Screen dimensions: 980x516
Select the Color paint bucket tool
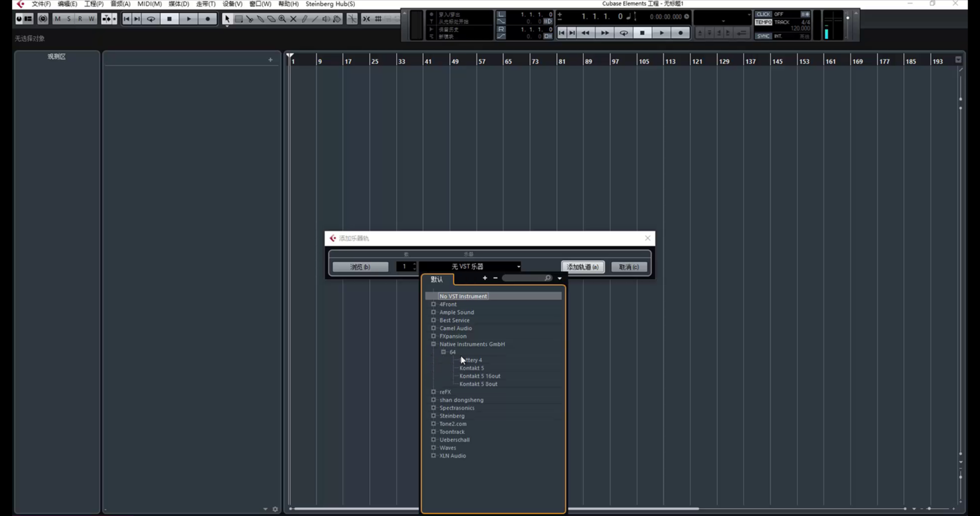[x=337, y=19]
